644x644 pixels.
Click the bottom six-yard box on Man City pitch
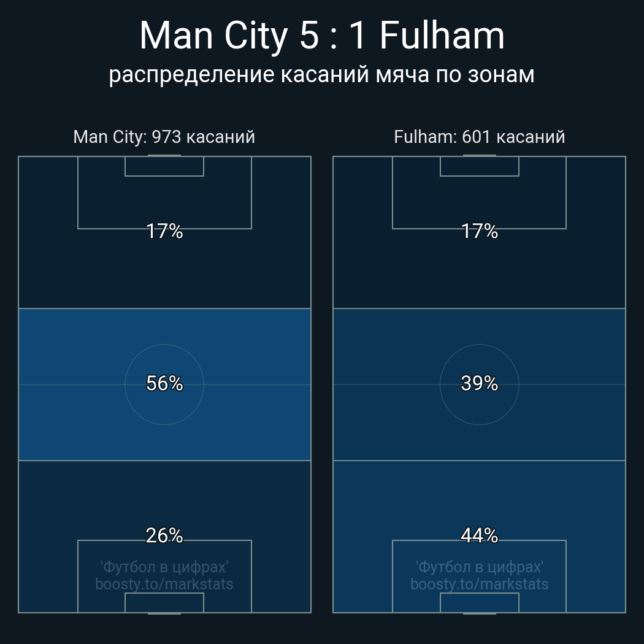(x=164, y=602)
